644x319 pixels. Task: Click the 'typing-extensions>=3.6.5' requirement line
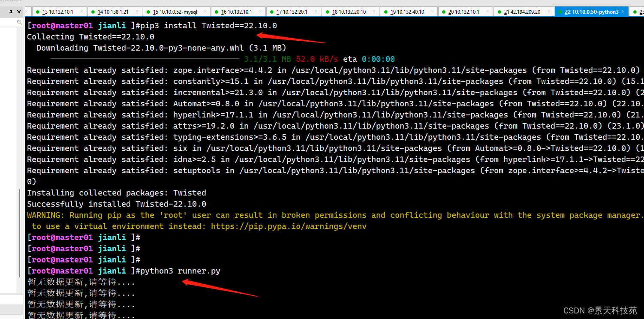335,137
